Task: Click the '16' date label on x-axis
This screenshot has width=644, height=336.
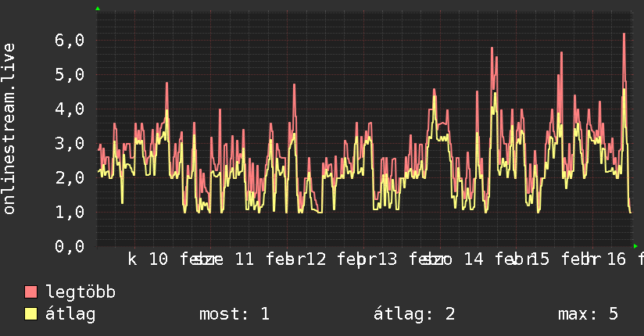Action: (617, 259)
